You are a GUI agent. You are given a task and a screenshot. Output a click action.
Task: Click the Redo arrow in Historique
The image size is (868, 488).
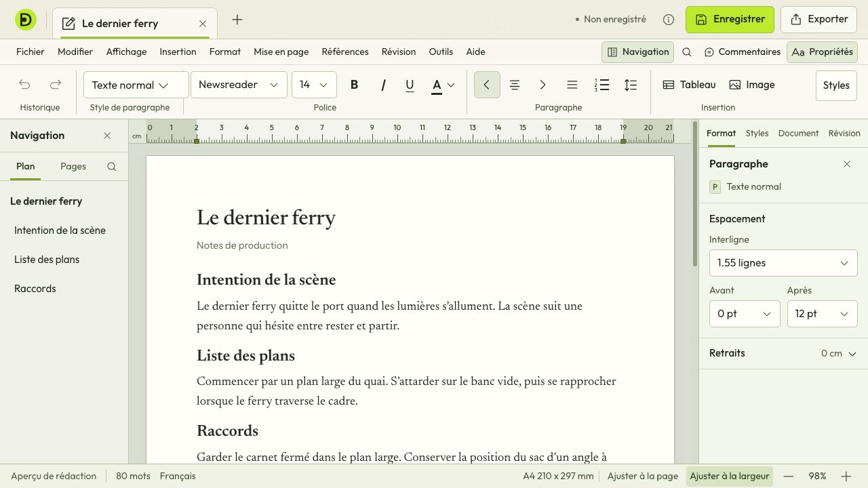tap(56, 85)
